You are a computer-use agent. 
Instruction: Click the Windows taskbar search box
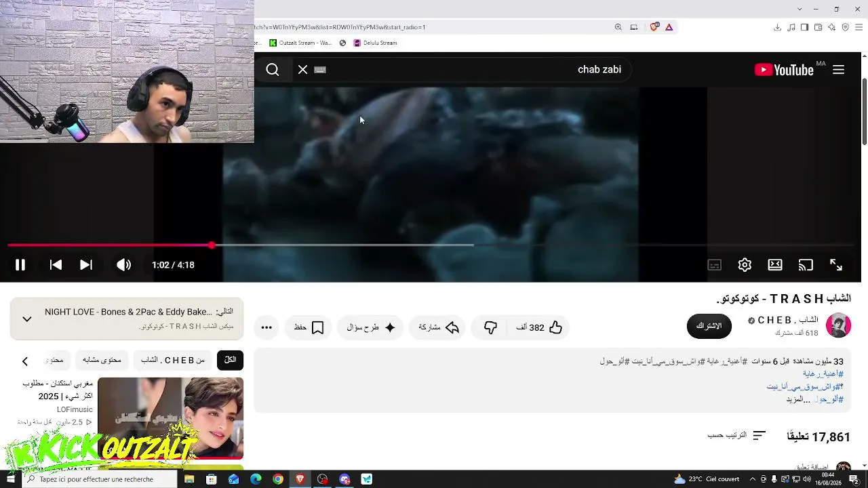100,479
